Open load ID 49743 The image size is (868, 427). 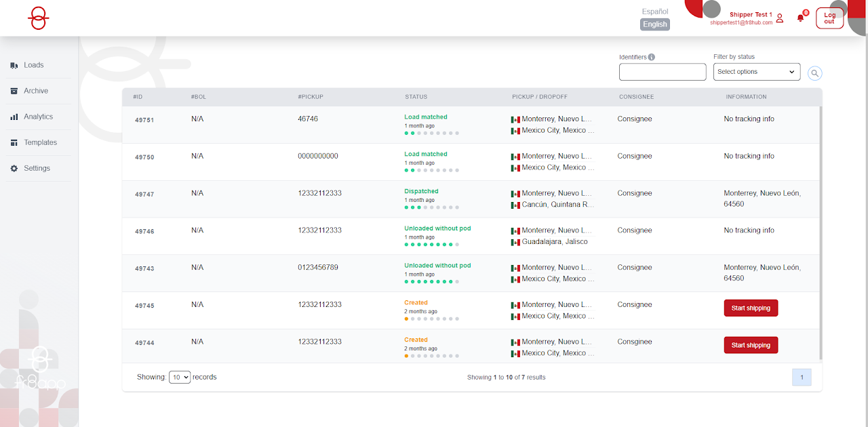144,269
